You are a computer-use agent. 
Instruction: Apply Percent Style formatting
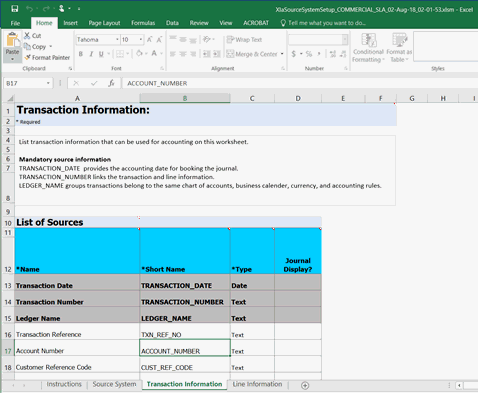pyautogui.click(x=309, y=54)
